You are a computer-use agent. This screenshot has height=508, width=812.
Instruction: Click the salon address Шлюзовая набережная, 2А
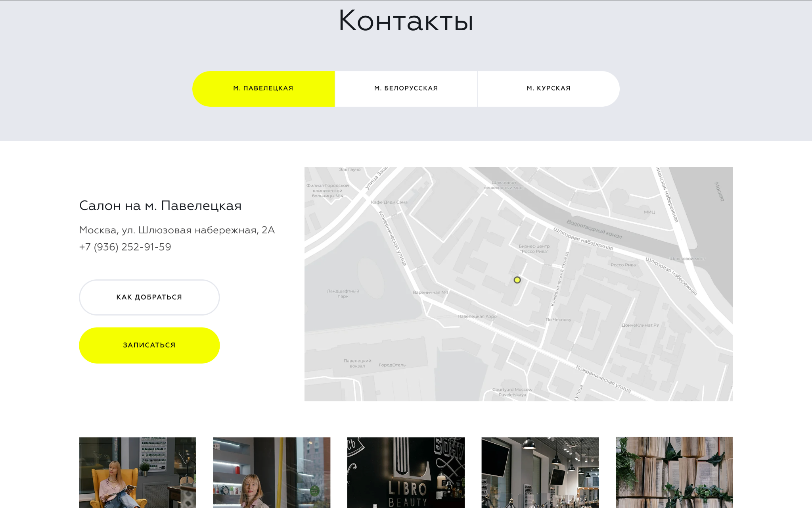coord(177,230)
